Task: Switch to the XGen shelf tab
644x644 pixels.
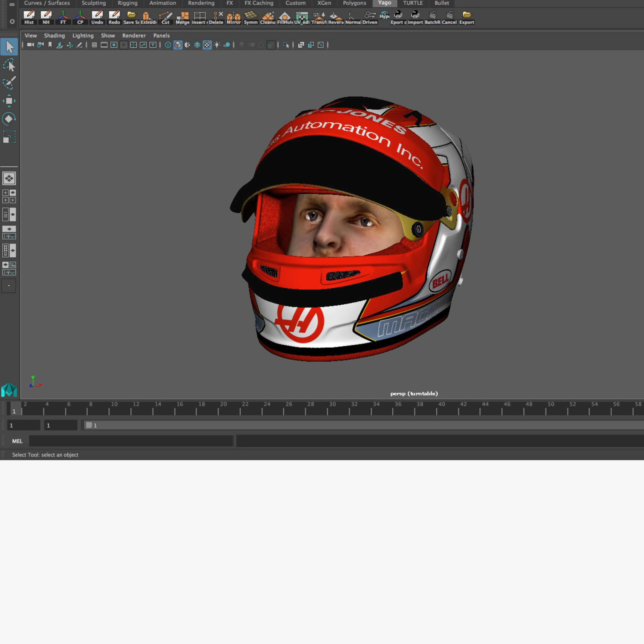Action: pyautogui.click(x=324, y=3)
